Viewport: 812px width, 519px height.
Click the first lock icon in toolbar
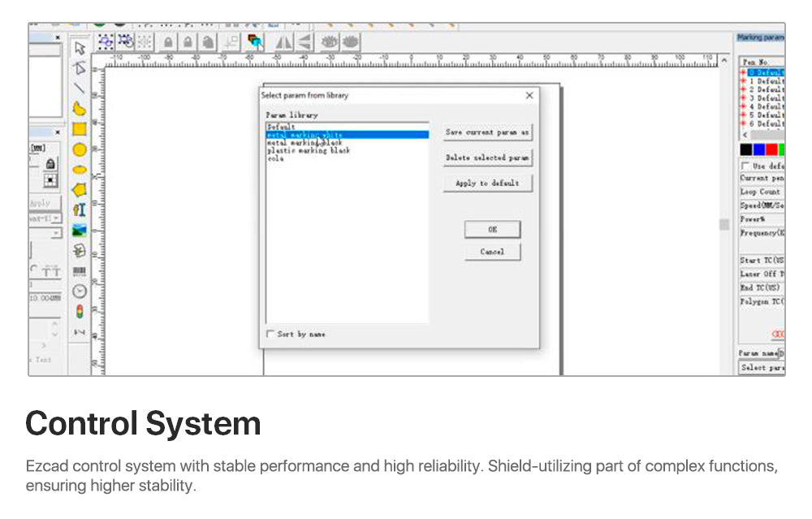(x=168, y=42)
